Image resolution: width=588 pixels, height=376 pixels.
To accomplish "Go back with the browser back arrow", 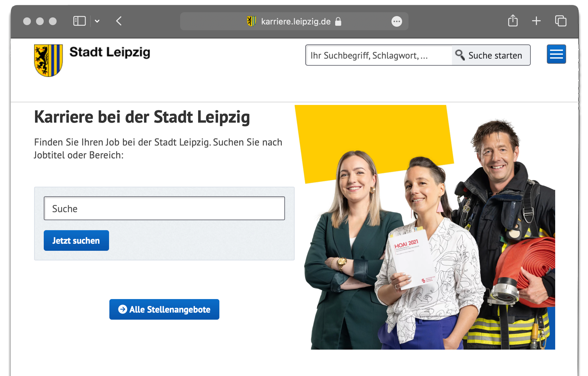I will (119, 21).
